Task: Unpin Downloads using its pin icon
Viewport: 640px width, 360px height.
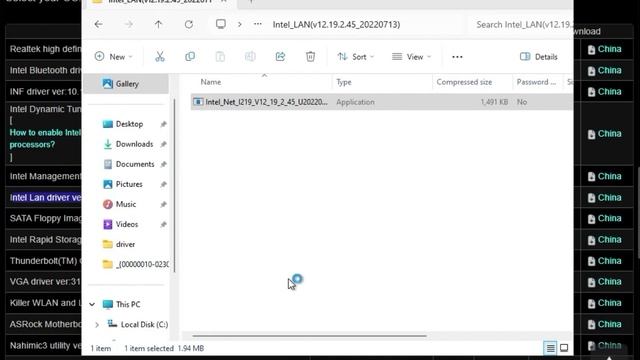Action: (163, 144)
